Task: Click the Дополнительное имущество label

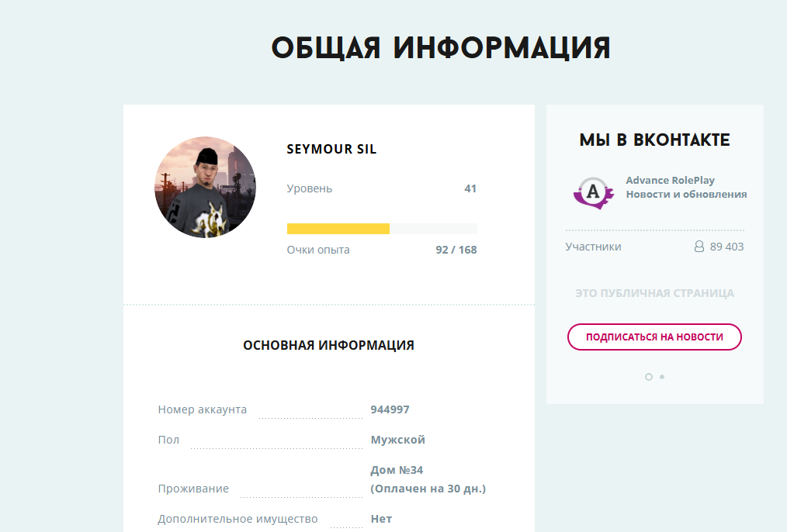Action: pos(238,519)
